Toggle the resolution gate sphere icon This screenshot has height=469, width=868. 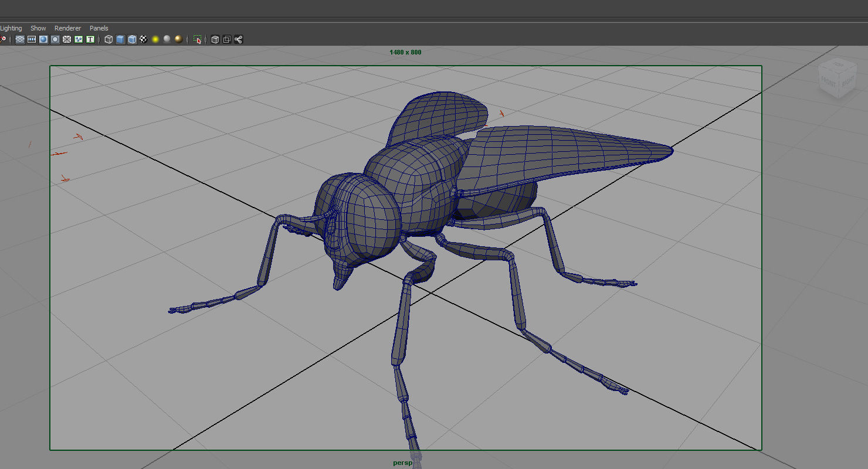[x=43, y=39]
